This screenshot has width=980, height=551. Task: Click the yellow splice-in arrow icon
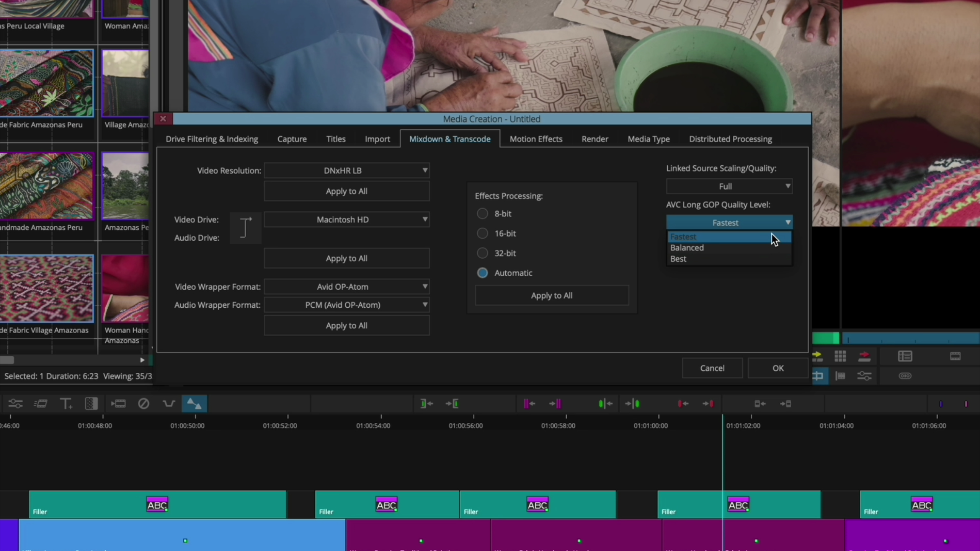[817, 356]
